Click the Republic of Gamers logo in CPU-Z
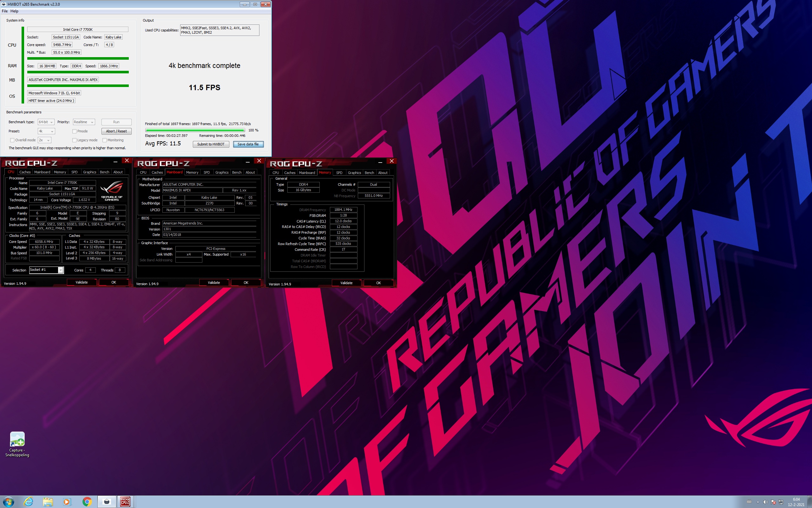 pyautogui.click(x=112, y=191)
